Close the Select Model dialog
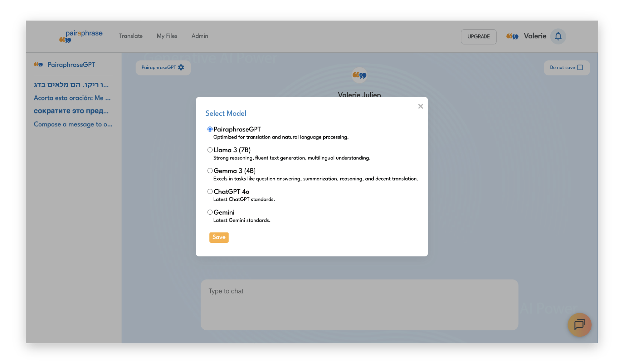Viewport: 624px width, 364px height. [x=420, y=106]
